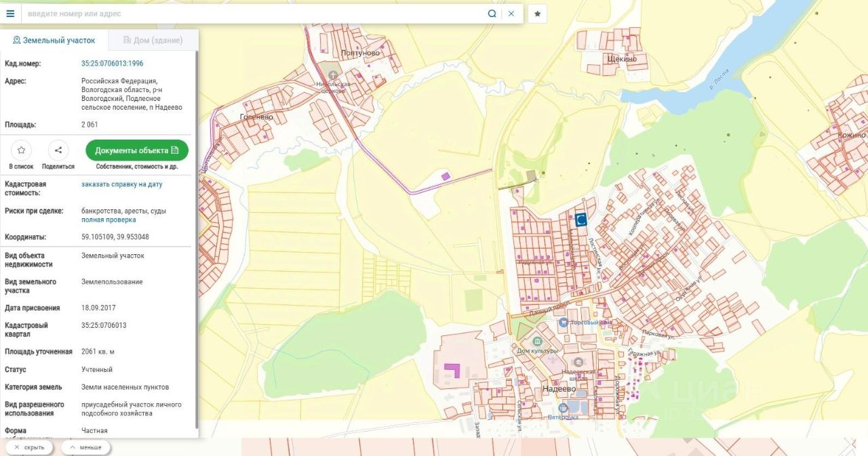Click the Пятёрочка store map icon
The height and width of the screenshot is (456, 868).
click(x=563, y=408)
